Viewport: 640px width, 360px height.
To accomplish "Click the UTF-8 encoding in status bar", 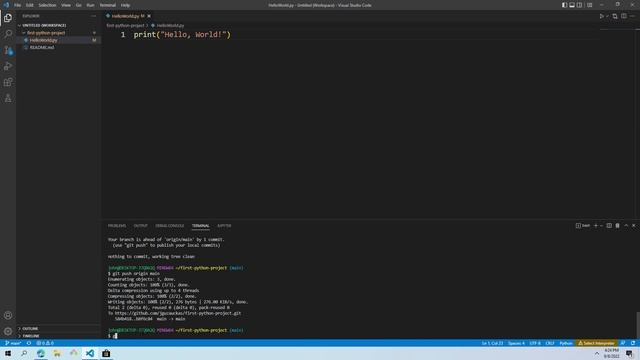I will point(535,343).
